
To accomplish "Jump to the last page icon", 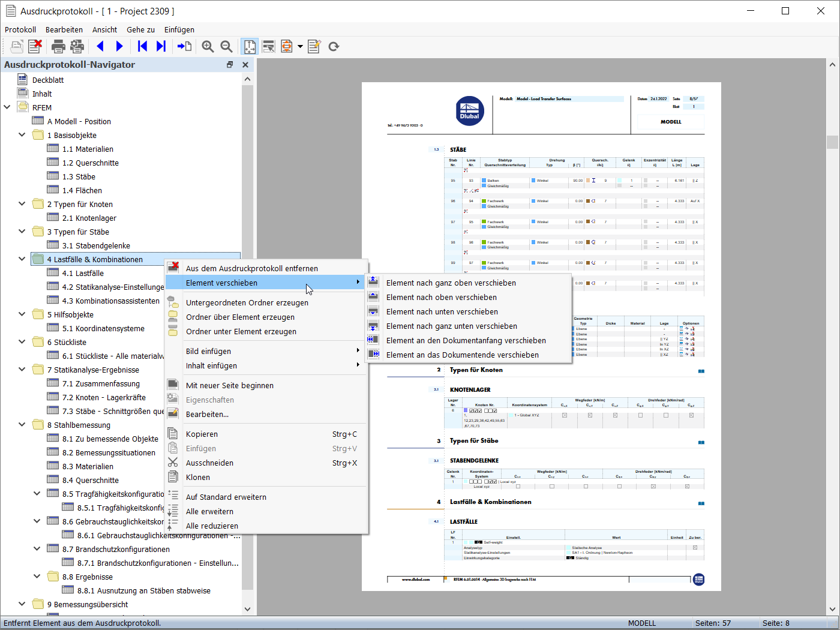I will (161, 46).
